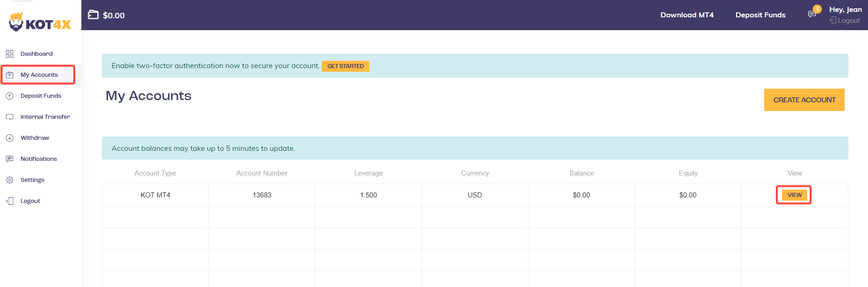868x287 pixels.
Task: Click the Account Number column header
Action: pyautogui.click(x=262, y=173)
